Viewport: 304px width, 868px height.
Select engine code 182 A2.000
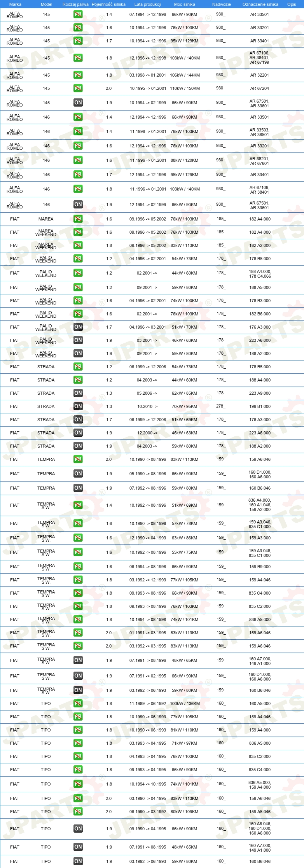click(260, 245)
